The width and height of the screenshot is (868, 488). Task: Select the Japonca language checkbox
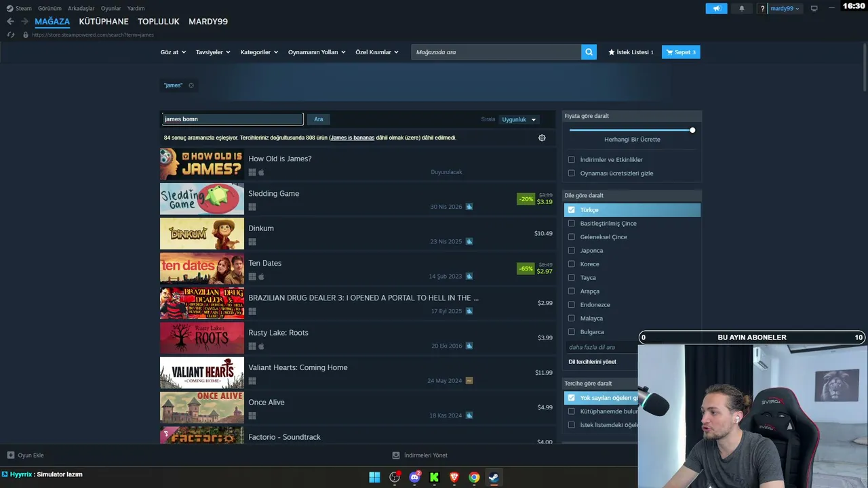572,251
